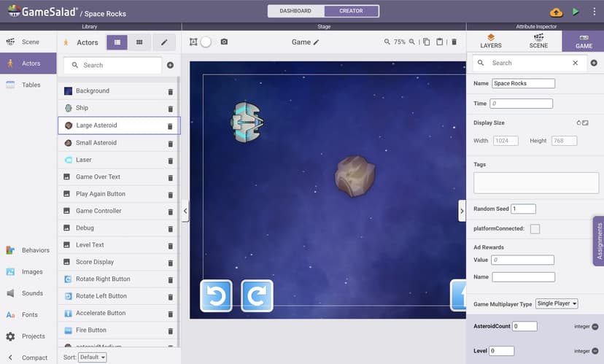Open Game Multiplayer Type dropdown
Image resolution: width=604 pixels, height=364 pixels.
(x=557, y=303)
